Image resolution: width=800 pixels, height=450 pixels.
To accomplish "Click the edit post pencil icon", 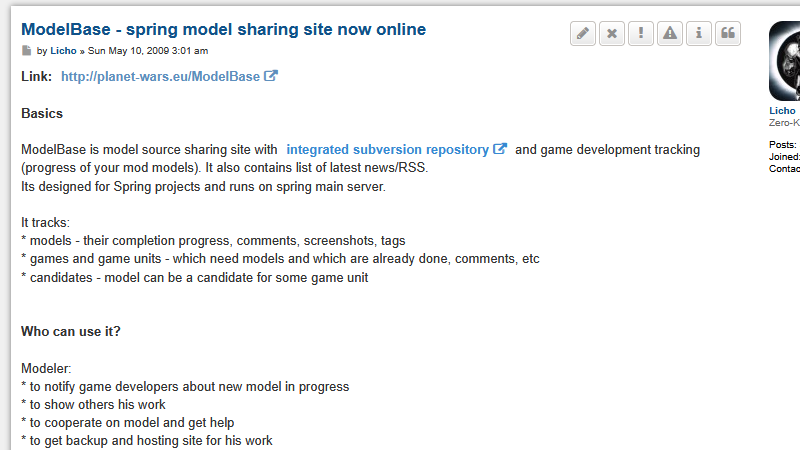I will point(583,34).
